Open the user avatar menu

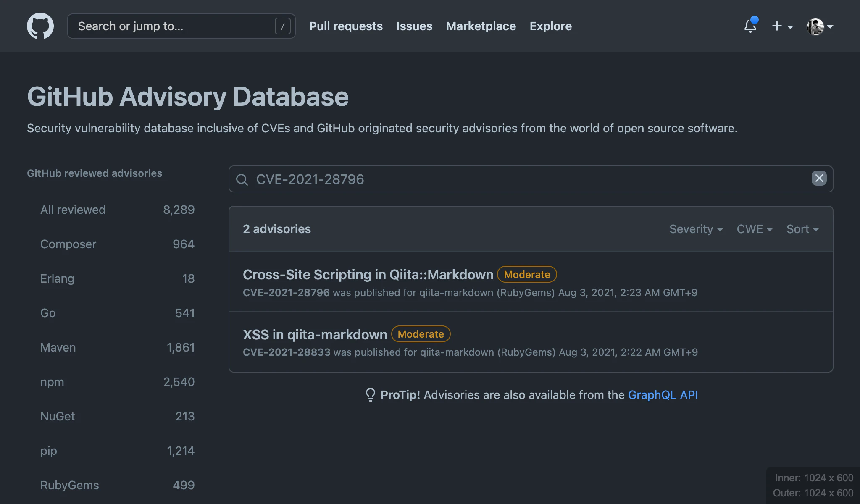pyautogui.click(x=820, y=26)
